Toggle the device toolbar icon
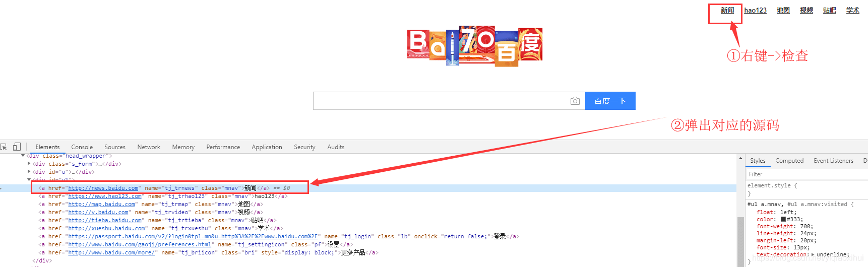868x267 pixels. 17,147
